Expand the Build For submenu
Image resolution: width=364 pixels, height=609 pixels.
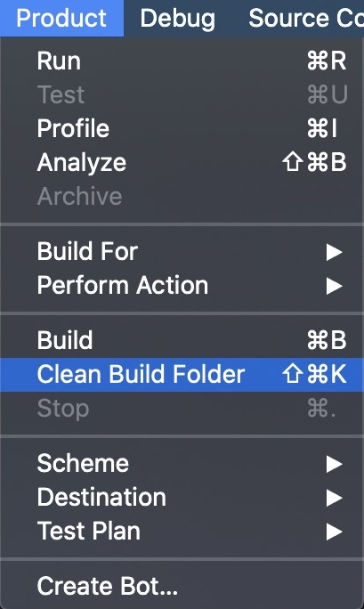[x=182, y=251]
